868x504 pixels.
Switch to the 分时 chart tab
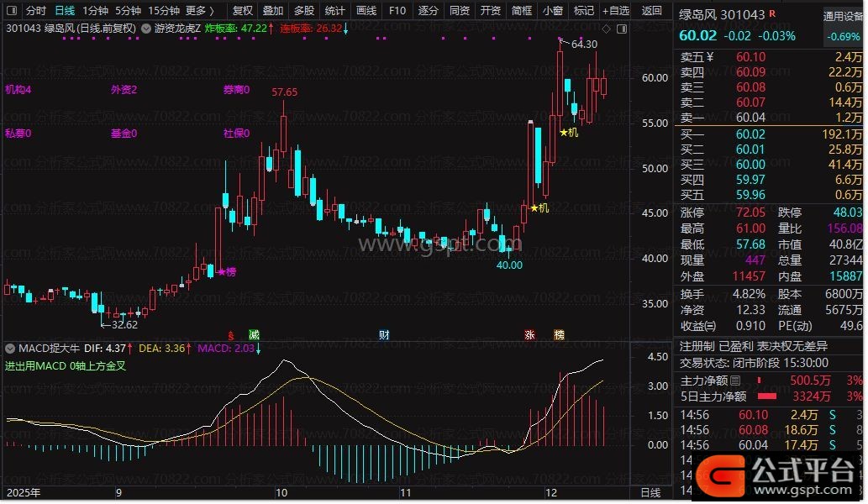coord(35,11)
